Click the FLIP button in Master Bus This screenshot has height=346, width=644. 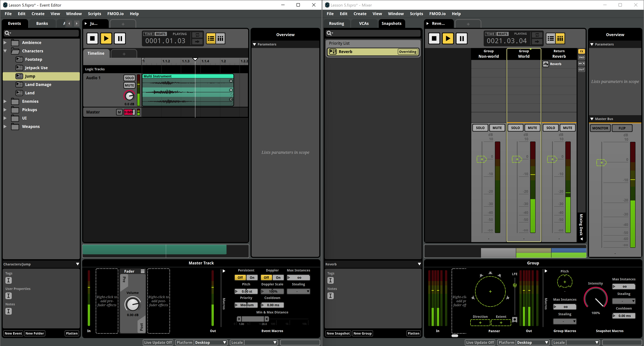(622, 128)
